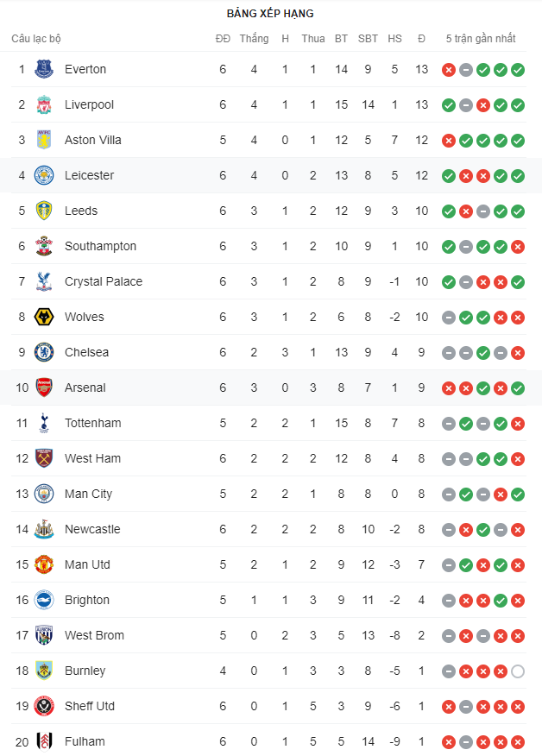Click the 5 trận gần nhất header
542x756 pixels.
pyautogui.click(x=481, y=39)
